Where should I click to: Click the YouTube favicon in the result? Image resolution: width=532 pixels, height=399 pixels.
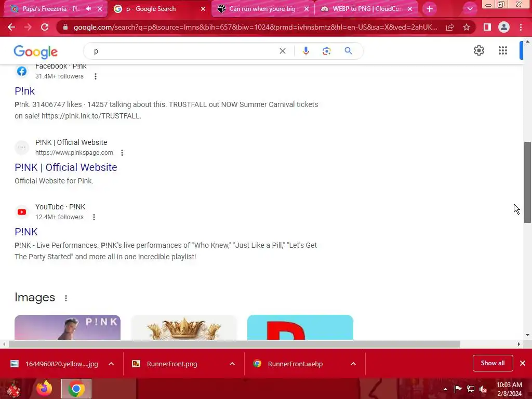pos(22,212)
